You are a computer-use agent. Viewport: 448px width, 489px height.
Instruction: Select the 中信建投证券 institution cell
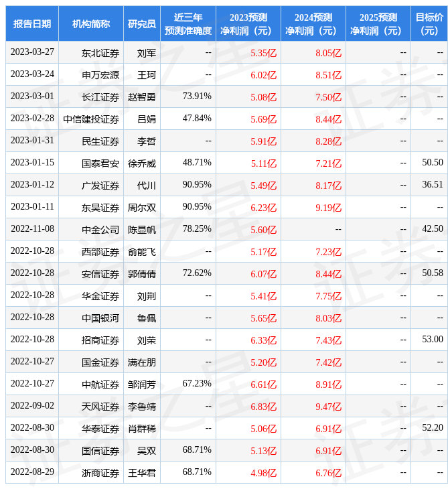point(91,119)
